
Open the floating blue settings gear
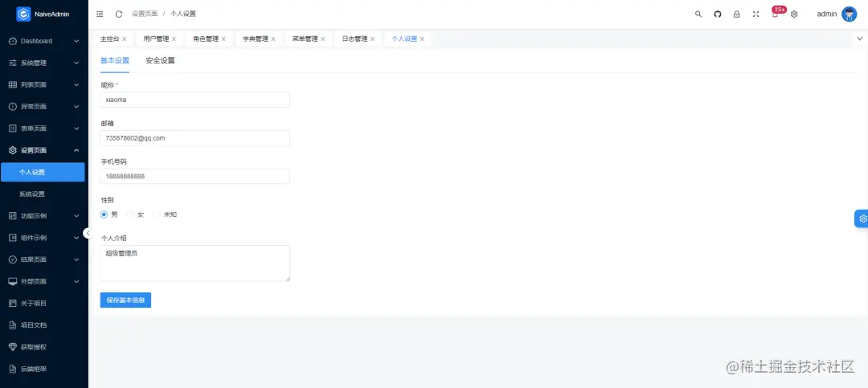point(862,219)
